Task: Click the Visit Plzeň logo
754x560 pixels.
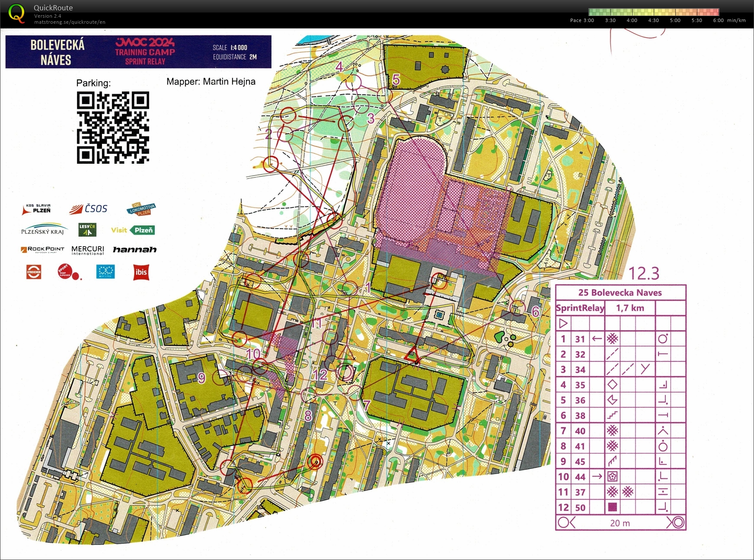Action: pos(133,230)
